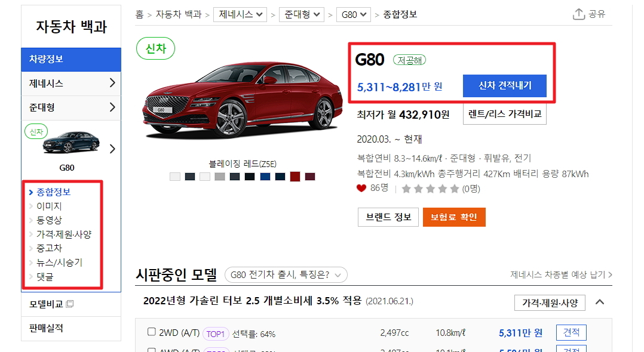Image resolution: width=644 pixels, height=352 pixels.
Task: Click the 시판중인 모델 heading
Action: click(176, 275)
